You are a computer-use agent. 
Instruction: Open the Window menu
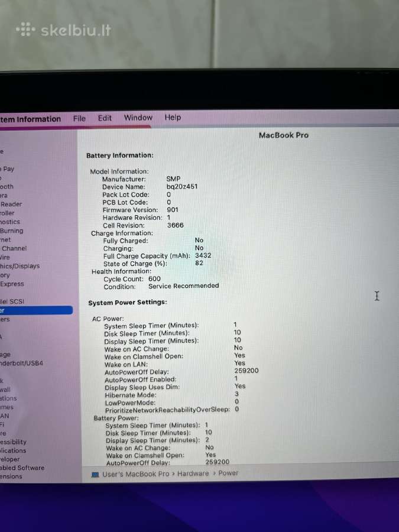point(138,118)
